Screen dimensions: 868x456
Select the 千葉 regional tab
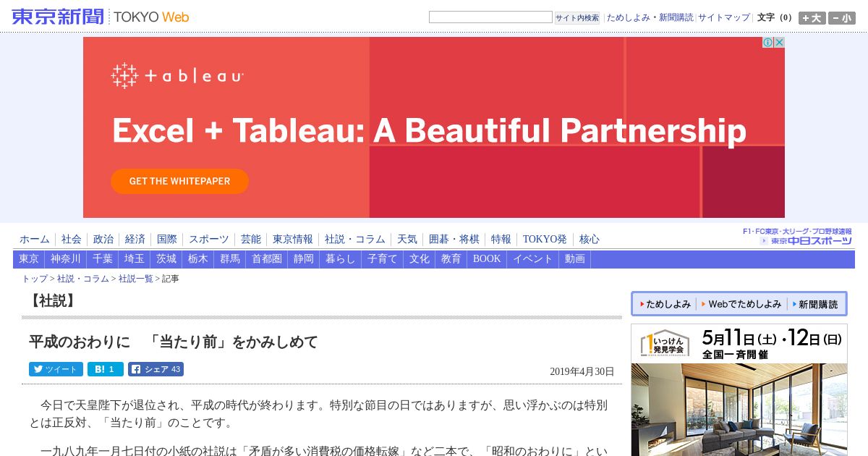(x=103, y=259)
